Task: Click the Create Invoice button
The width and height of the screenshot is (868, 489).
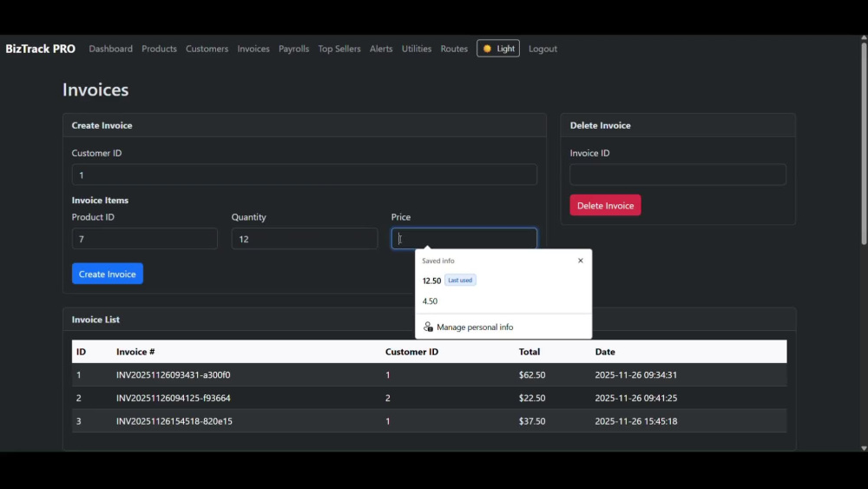Action: [x=108, y=274]
